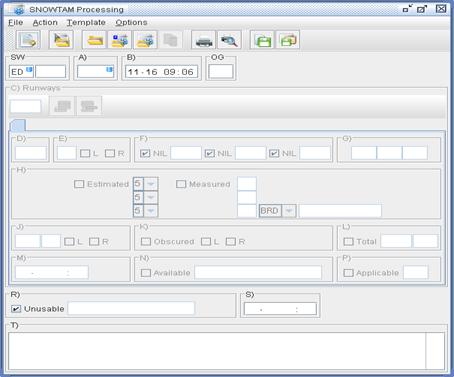
Task: Click the blue marker in A) field
Action: (109, 69)
